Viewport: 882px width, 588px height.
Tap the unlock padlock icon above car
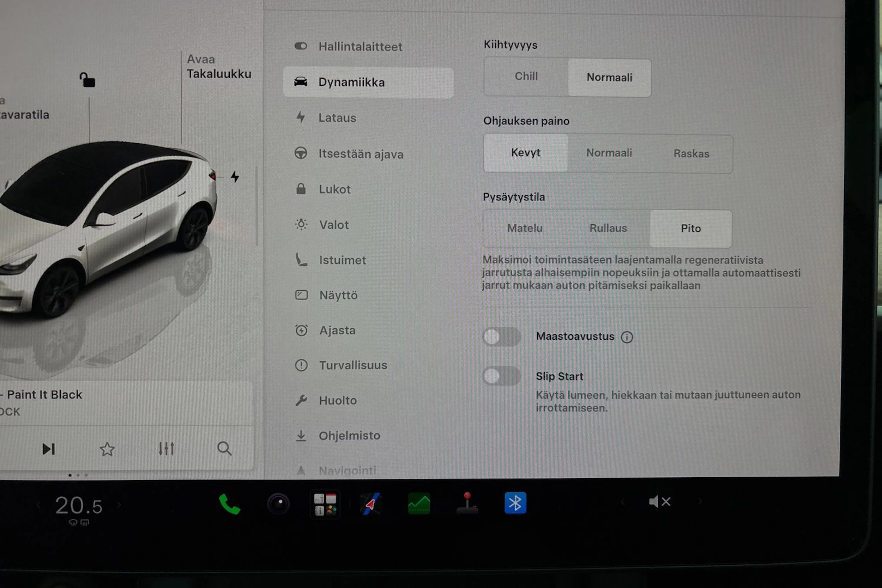tap(87, 80)
